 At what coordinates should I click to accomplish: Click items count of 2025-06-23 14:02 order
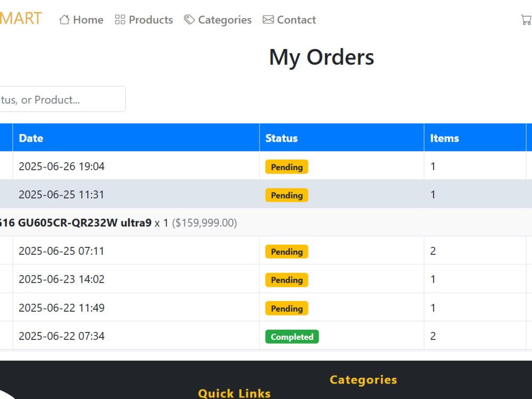point(433,279)
